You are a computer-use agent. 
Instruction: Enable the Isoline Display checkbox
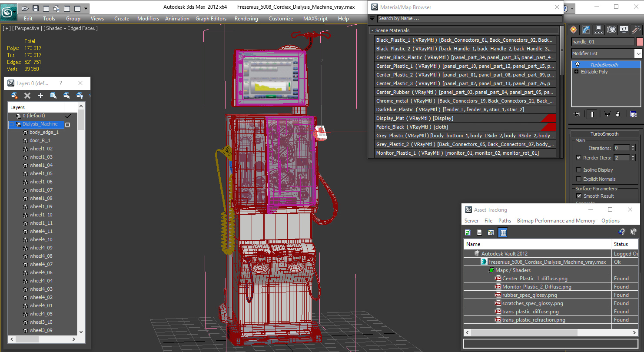pyautogui.click(x=578, y=170)
